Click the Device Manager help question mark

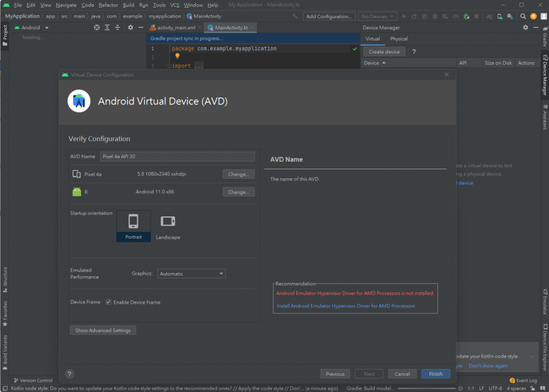point(414,52)
